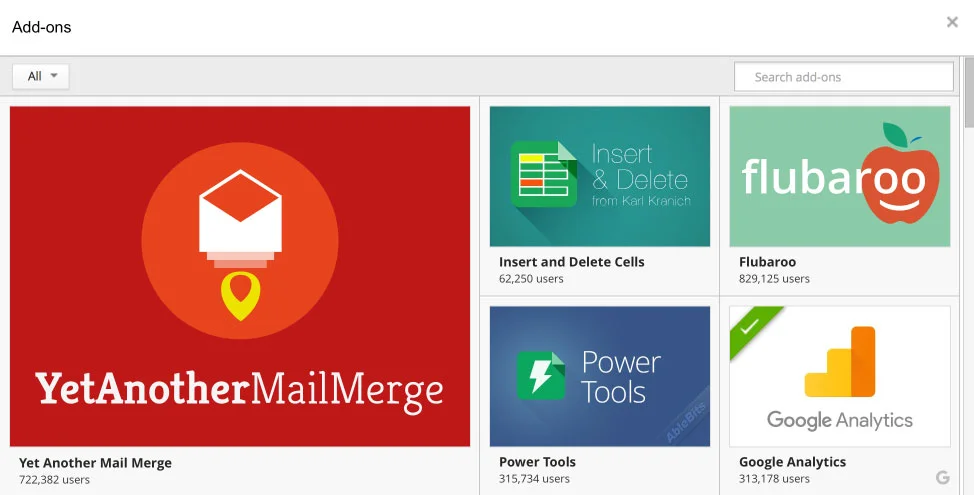Image resolution: width=974 pixels, height=495 pixels.
Task: Click the Google G icon
Action: 942,478
